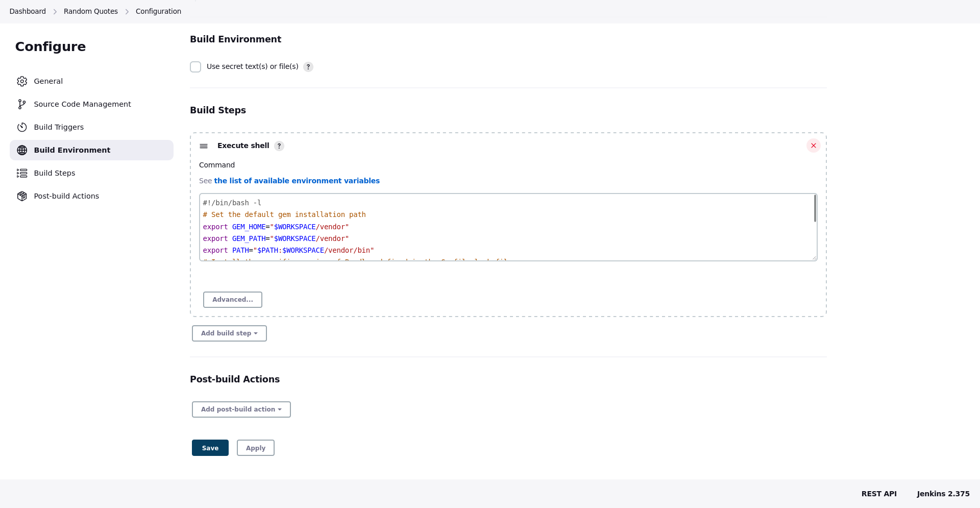Click the Post-build Actions cube icon
This screenshot has width=980, height=508.
tap(22, 196)
